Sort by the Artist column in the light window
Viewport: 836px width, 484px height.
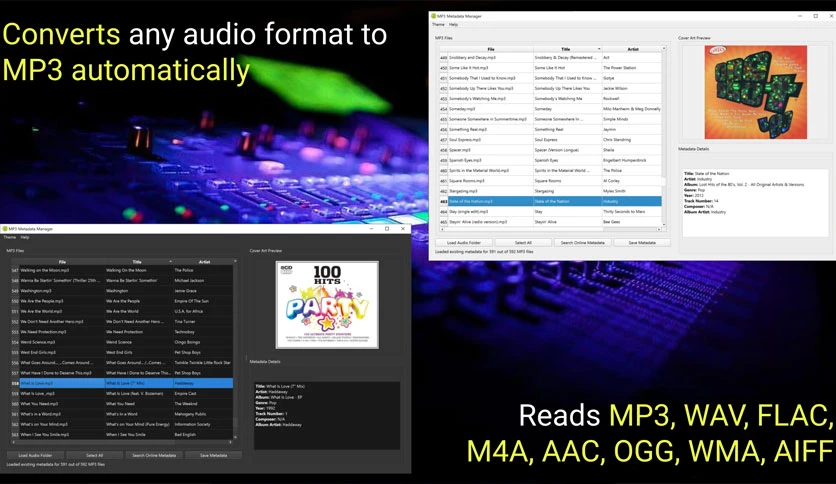tap(632, 49)
